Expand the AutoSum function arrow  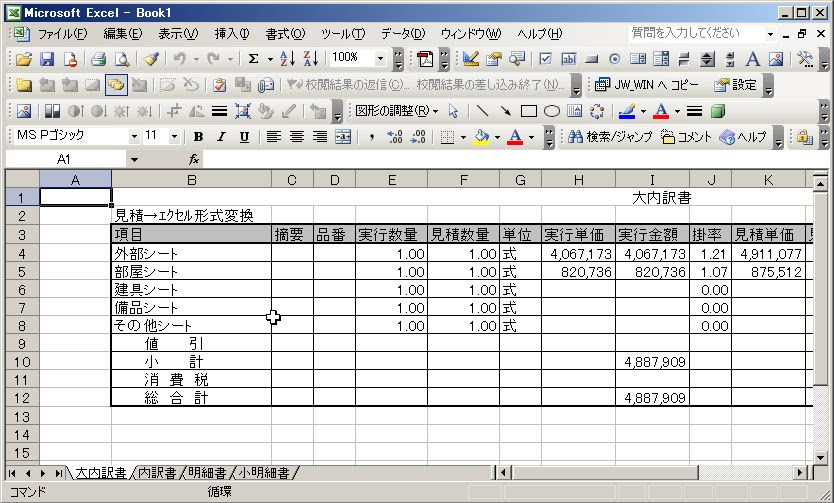click(270, 59)
